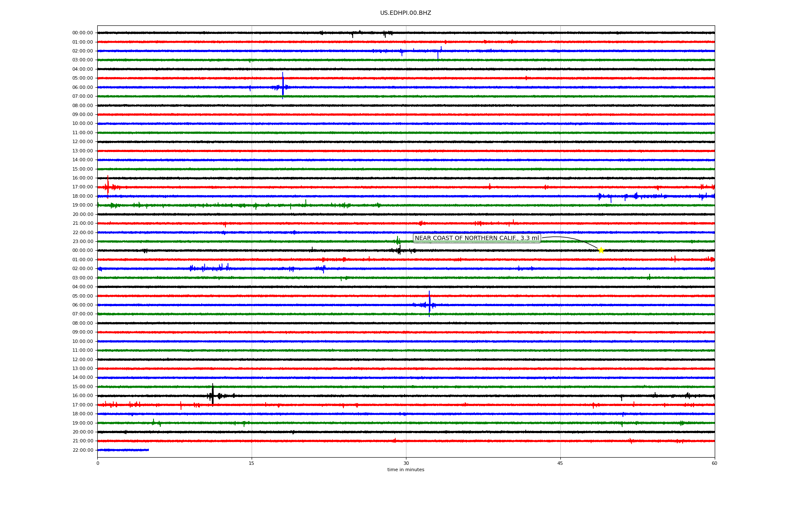Click the NEAR COAST OF NORTHERN CALIF. annotation label
Image resolution: width=812 pixels, height=508 pixels.
(x=477, y=238)
